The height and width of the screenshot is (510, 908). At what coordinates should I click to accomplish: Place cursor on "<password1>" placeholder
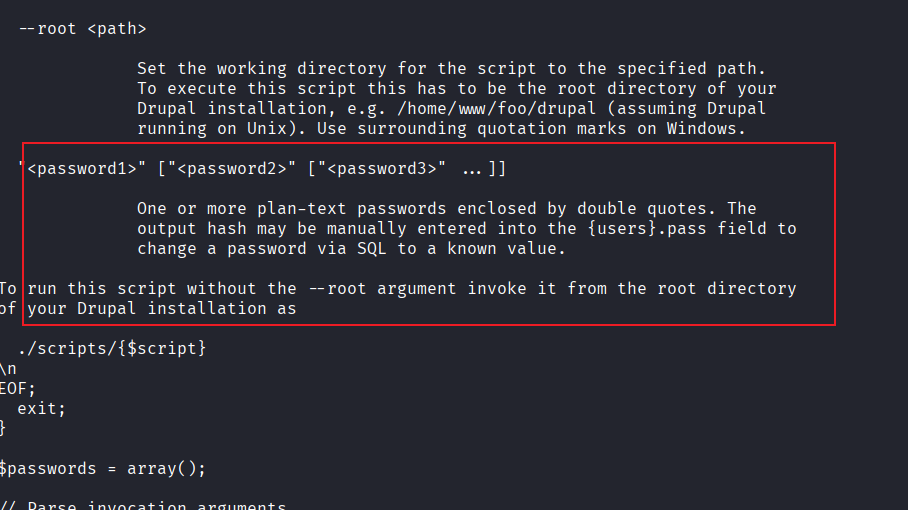click(x=81, y=169)
